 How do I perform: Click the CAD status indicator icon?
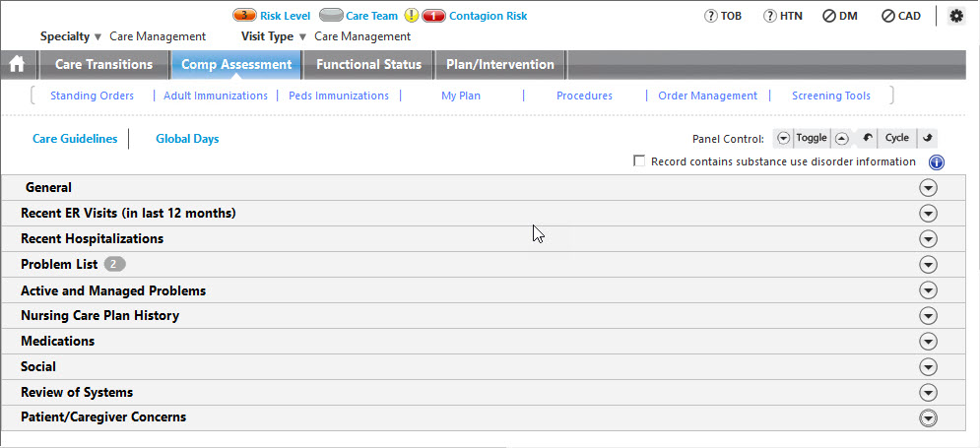click(888, 16)
